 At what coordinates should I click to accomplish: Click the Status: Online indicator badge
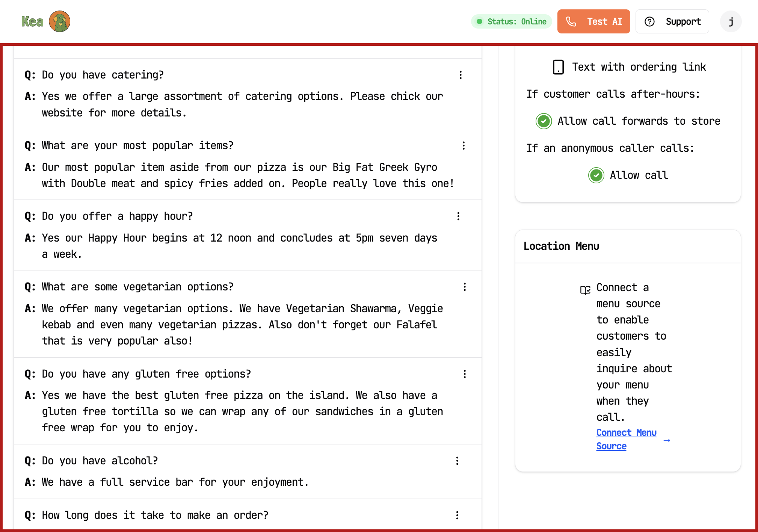[512, 21]
